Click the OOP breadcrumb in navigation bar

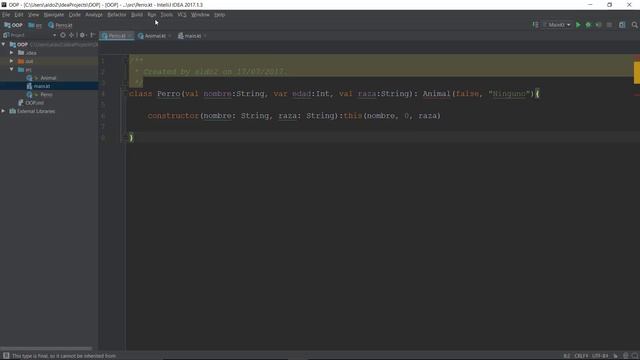[x=13, y=25]
